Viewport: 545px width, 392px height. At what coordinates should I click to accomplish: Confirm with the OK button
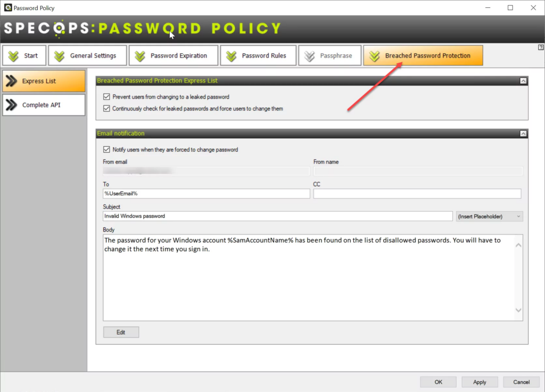point(439,382)
